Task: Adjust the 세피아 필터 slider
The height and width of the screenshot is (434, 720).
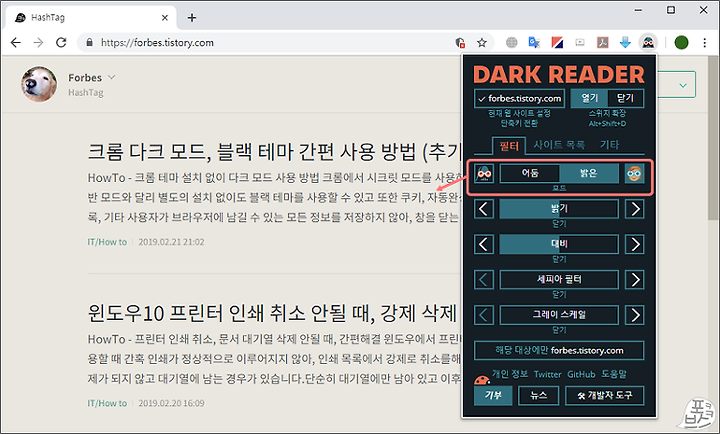Action: (x=559, y=280)
